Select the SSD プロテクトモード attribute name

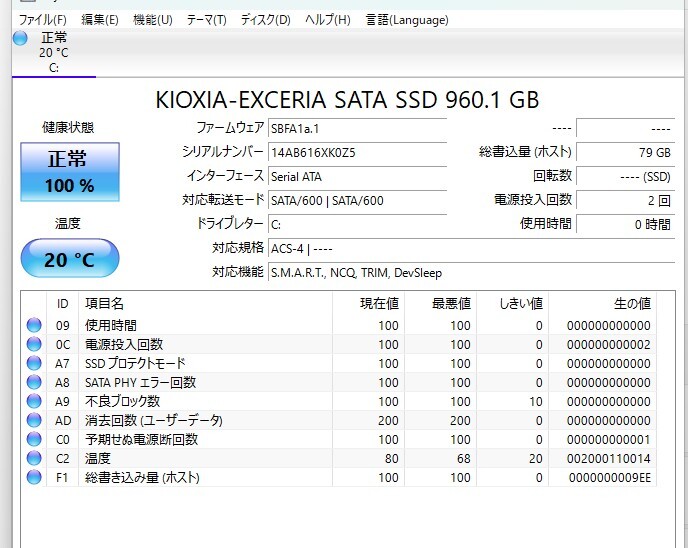135,363
